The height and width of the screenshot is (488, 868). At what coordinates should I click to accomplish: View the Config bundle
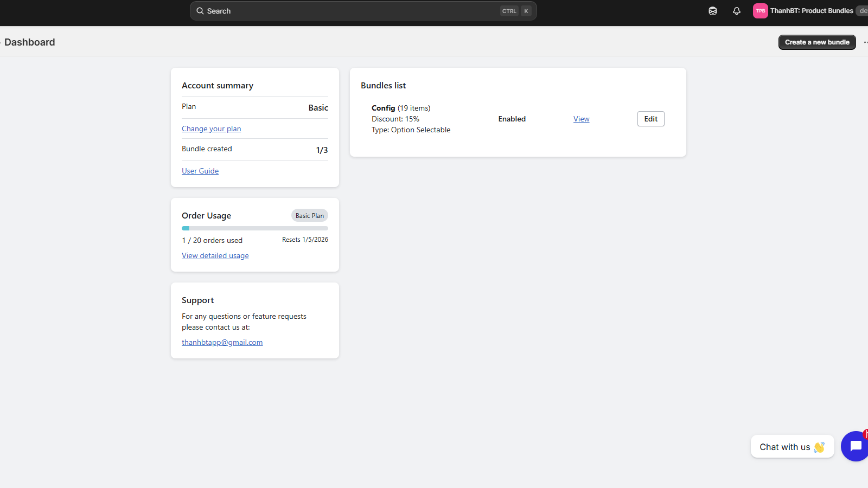[x=581, y=119]
